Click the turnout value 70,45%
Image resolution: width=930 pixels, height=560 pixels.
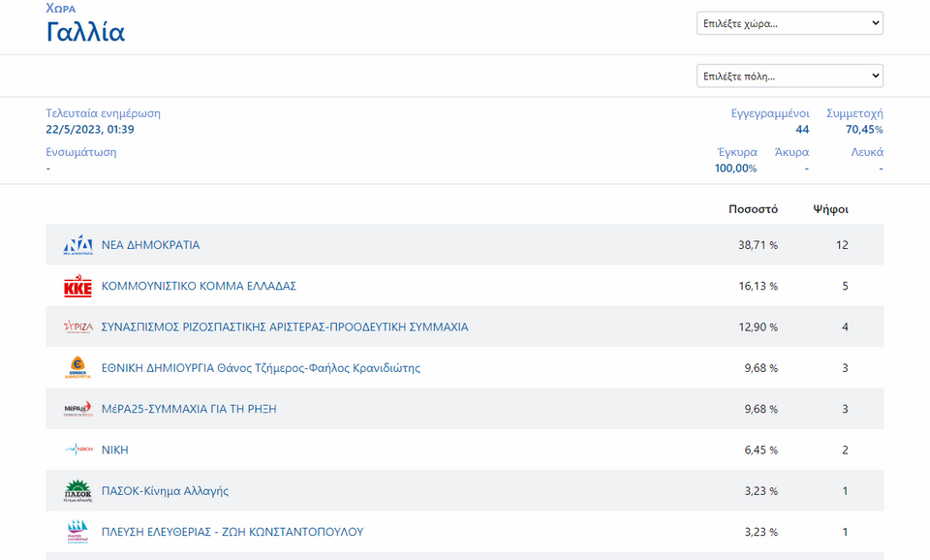click(864, 129)
